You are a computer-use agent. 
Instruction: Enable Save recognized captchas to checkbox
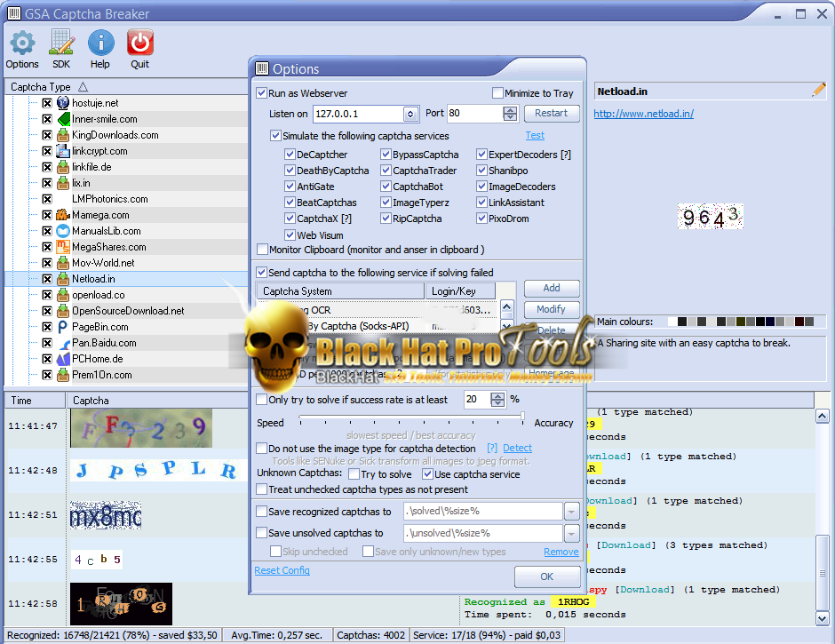click(261, 512)
